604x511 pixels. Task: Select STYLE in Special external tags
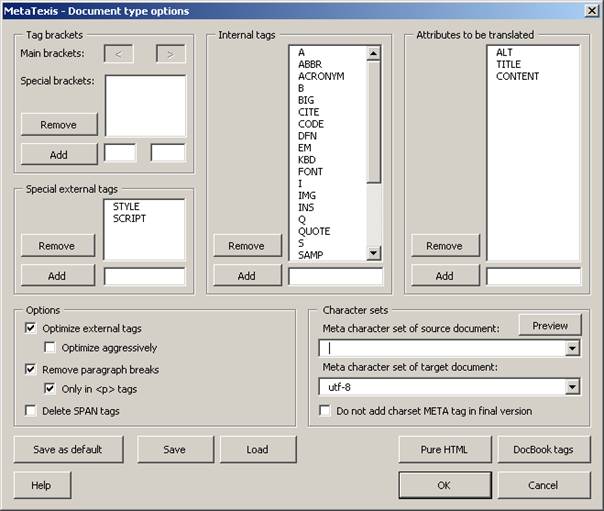coord(126,206)
